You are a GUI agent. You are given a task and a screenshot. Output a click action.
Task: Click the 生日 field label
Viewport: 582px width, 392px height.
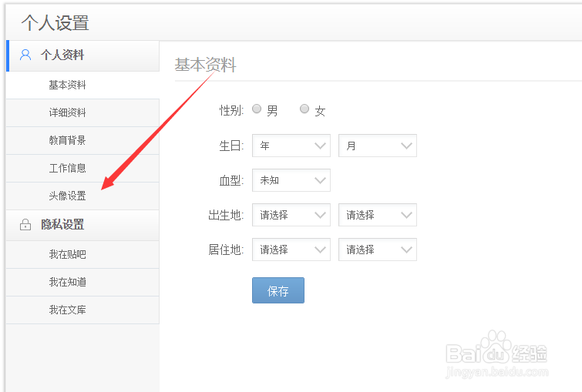point(231,146)
